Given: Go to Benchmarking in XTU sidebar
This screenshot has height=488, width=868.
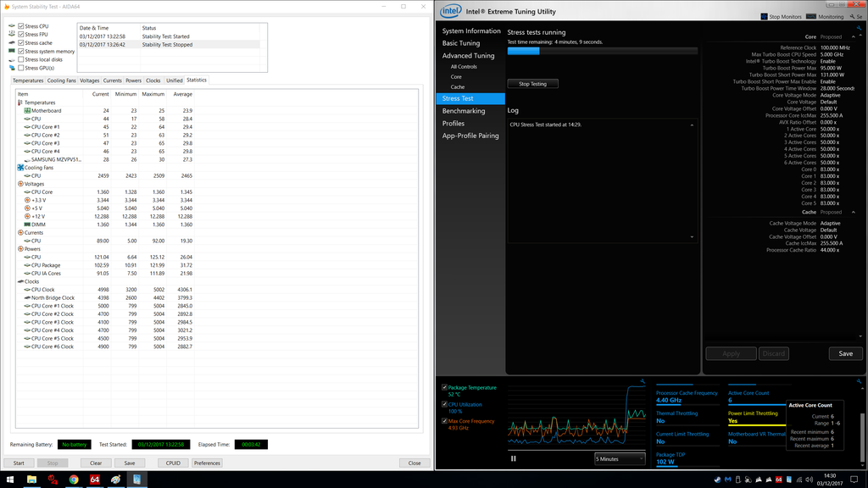Looking at the screenshot, I should [464, 111].
